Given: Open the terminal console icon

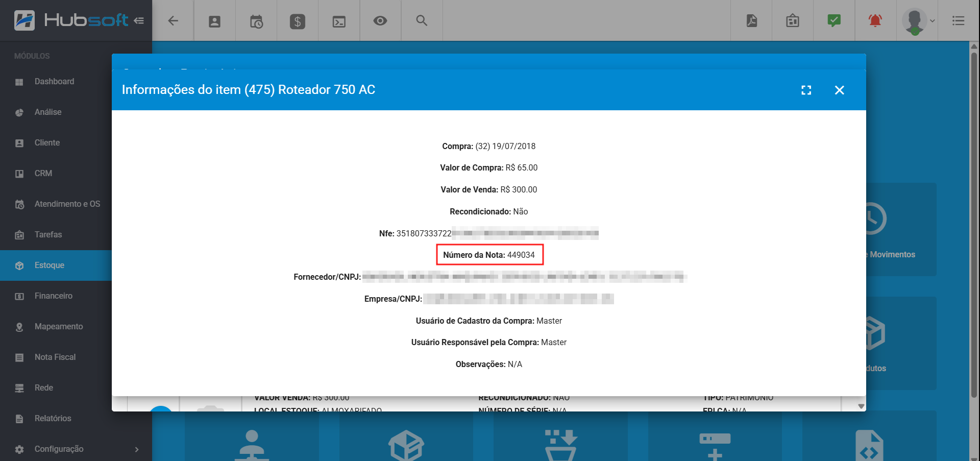Looking at the screenshot, I should [339, 21].
